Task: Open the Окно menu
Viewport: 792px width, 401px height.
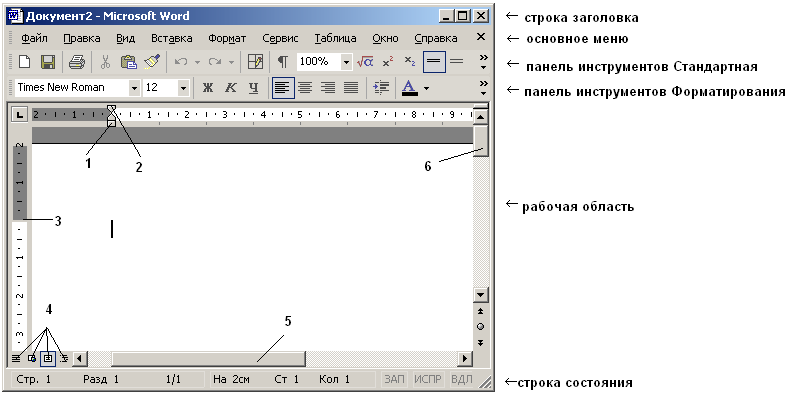Action: click(x=385, y=38)
